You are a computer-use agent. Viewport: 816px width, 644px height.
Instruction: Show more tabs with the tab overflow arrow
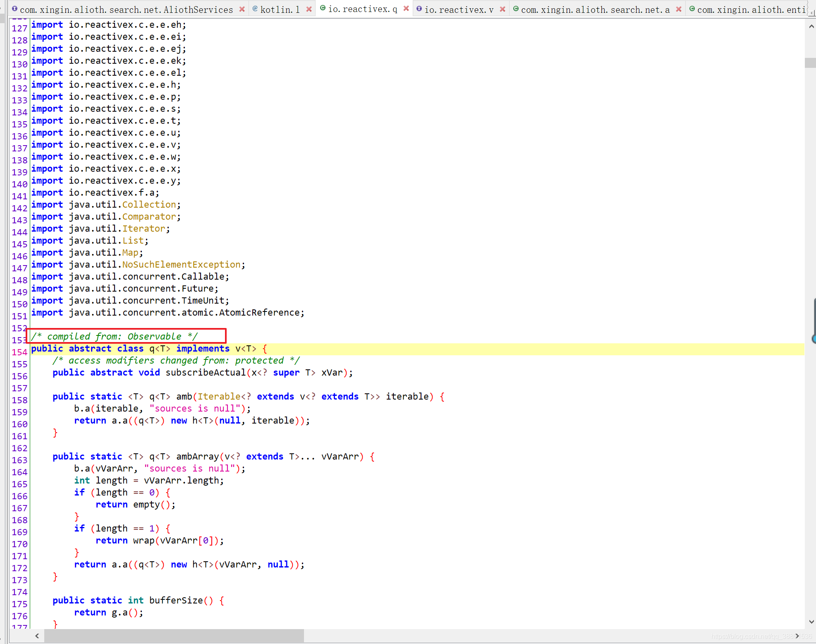(x=811, y=12)
